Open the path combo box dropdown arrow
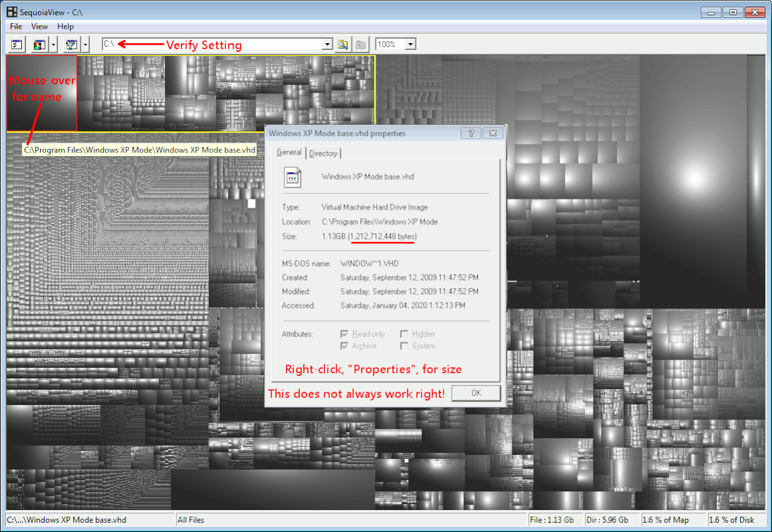Image resolution: width=772 pixels, height=532 pixels. [x=327, y=45]
